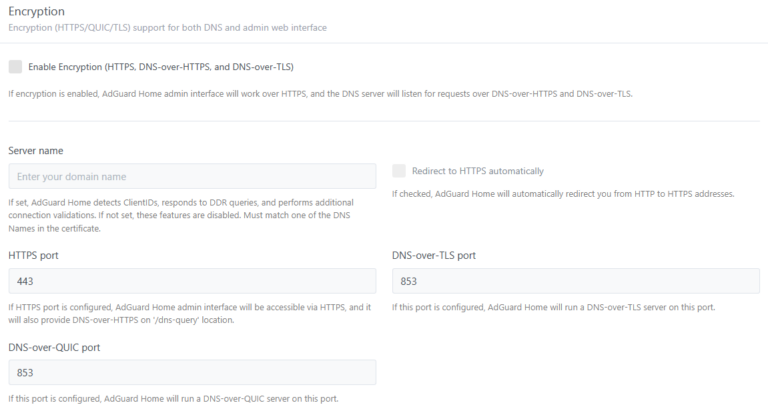Click the '/dns-query' location help text
This screenshot has width=768, height=409.
[x=190, y=313]
